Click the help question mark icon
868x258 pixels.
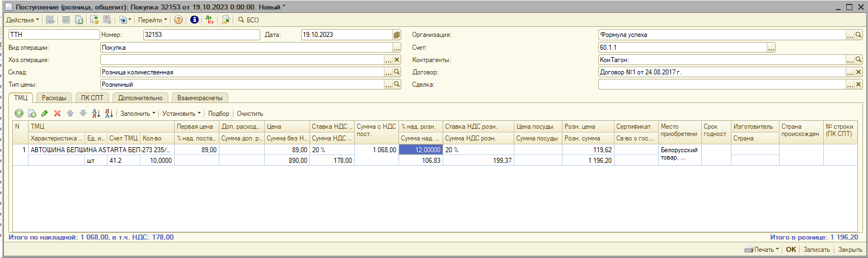179,20
